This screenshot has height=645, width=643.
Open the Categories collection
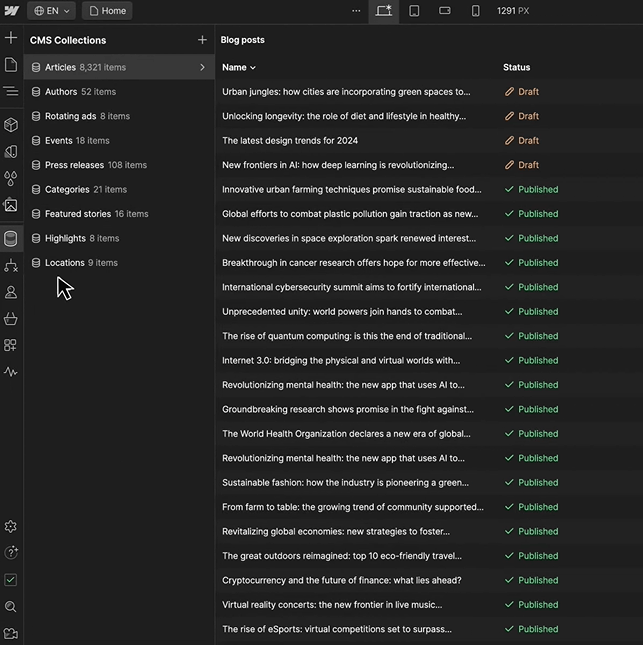(x=119, y=190)
